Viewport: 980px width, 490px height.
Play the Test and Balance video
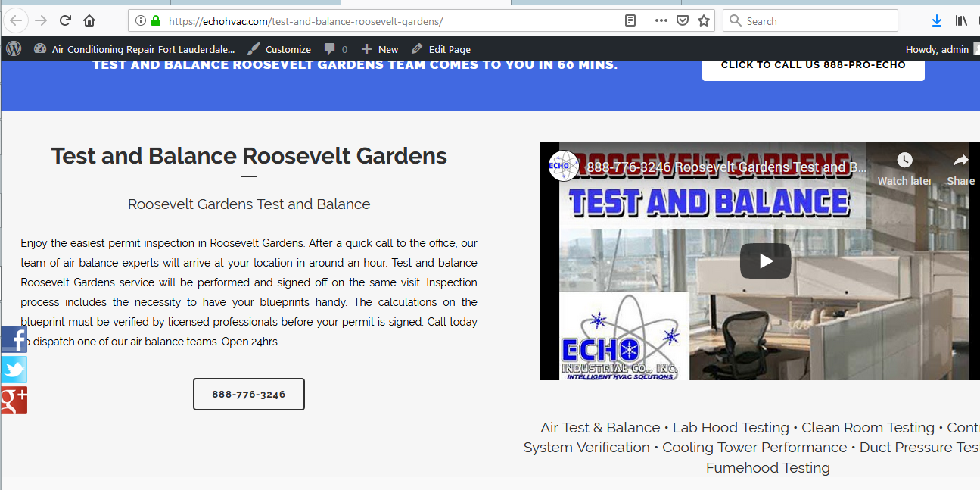(x=765, y=261)
